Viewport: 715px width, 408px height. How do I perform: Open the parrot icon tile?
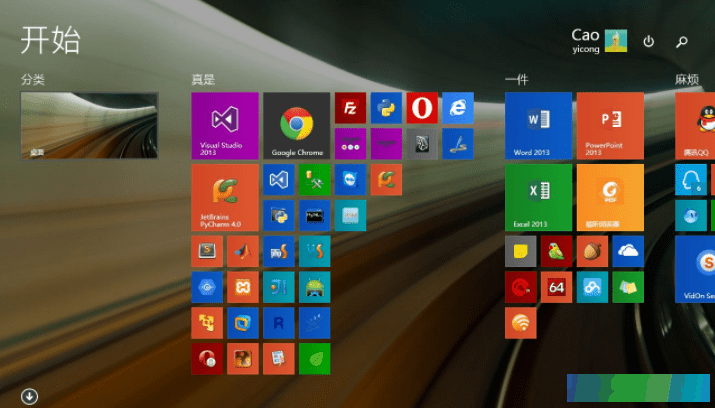(x=556, y=251)
